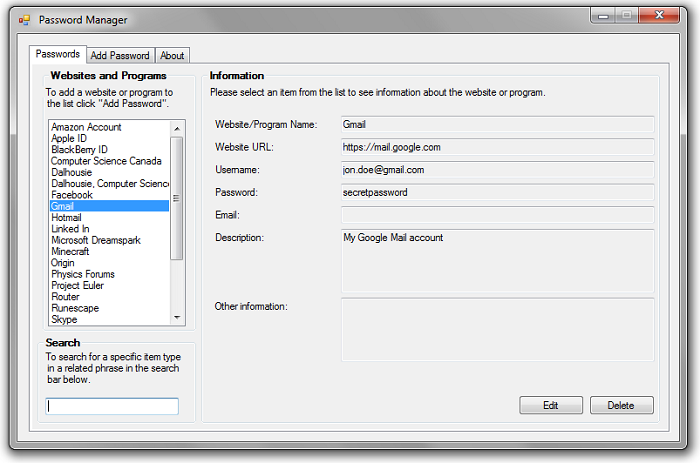This screenshot has height=463, width=700.
Task: Click the Edit button
Action: [551, 405]
